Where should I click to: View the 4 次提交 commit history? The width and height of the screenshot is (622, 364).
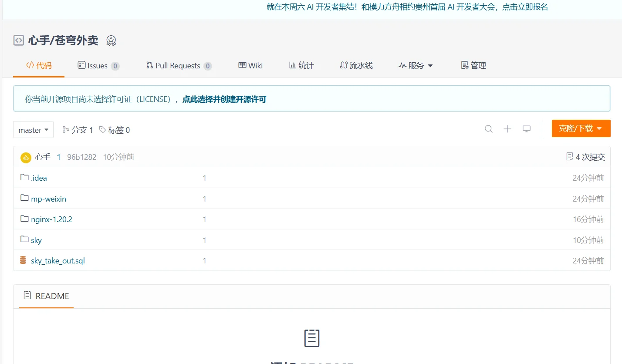coord(586,157)
